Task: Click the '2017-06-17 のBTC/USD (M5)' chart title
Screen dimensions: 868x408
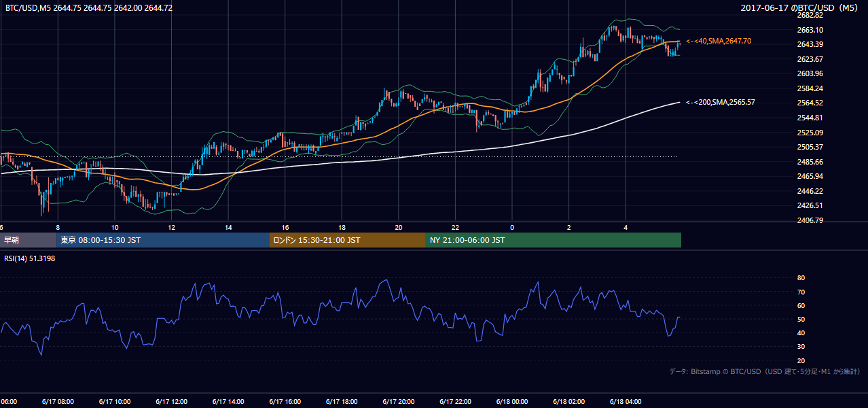Action: 800,7
